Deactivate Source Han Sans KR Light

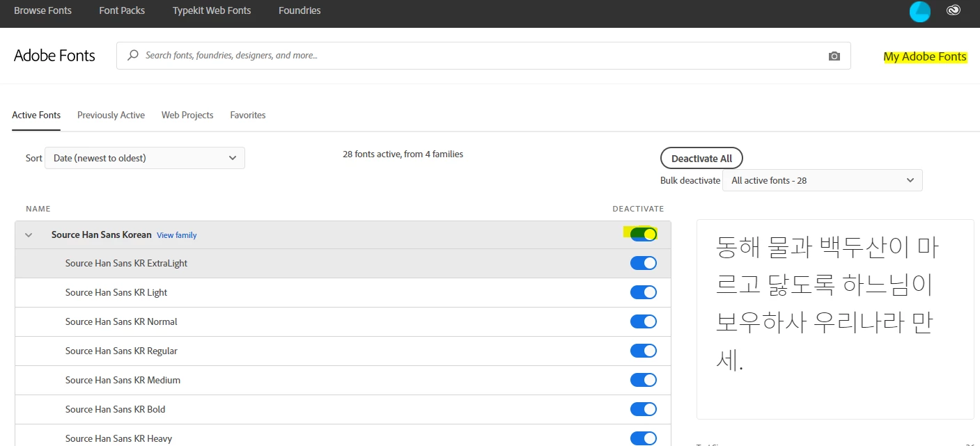pos(644,292)
